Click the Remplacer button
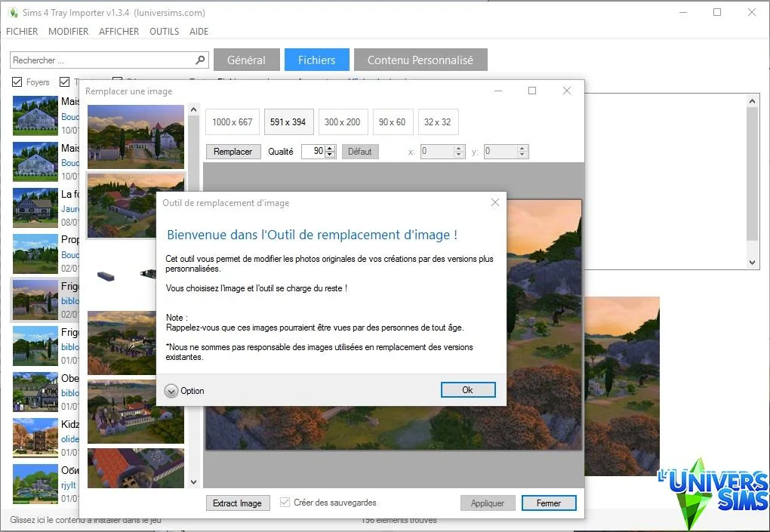 [x=233, y=152]
